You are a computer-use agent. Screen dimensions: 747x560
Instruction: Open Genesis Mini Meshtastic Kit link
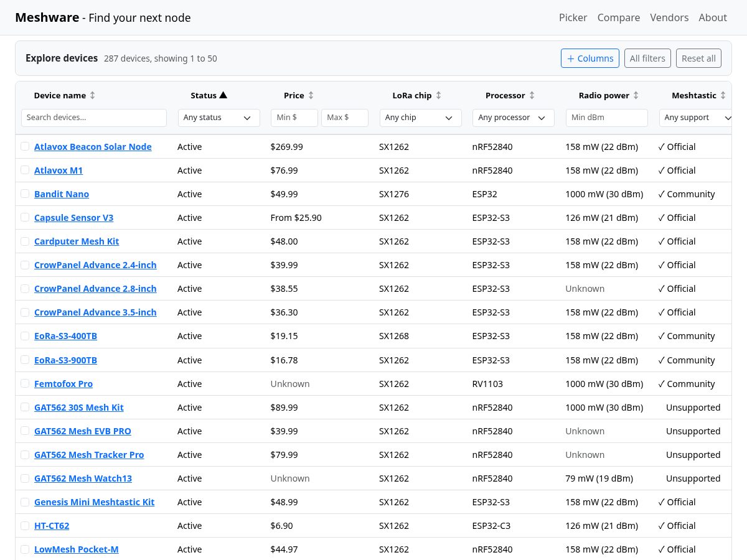tap(94, 502)
